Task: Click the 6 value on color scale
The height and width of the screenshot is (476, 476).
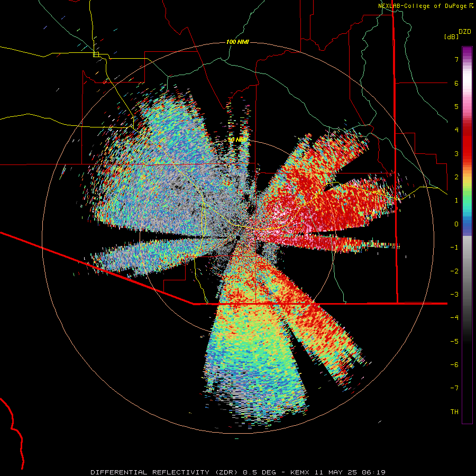Action: [456, 83]
